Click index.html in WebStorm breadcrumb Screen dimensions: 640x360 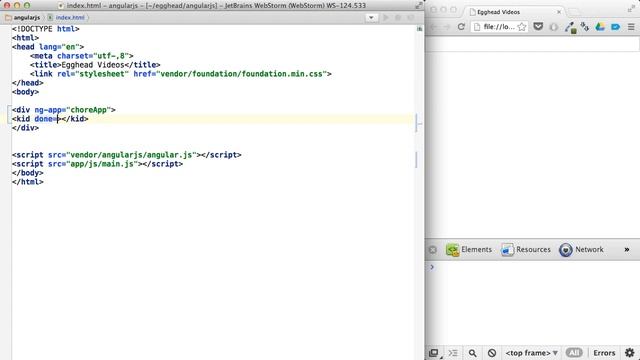click(x=67, y=18)
